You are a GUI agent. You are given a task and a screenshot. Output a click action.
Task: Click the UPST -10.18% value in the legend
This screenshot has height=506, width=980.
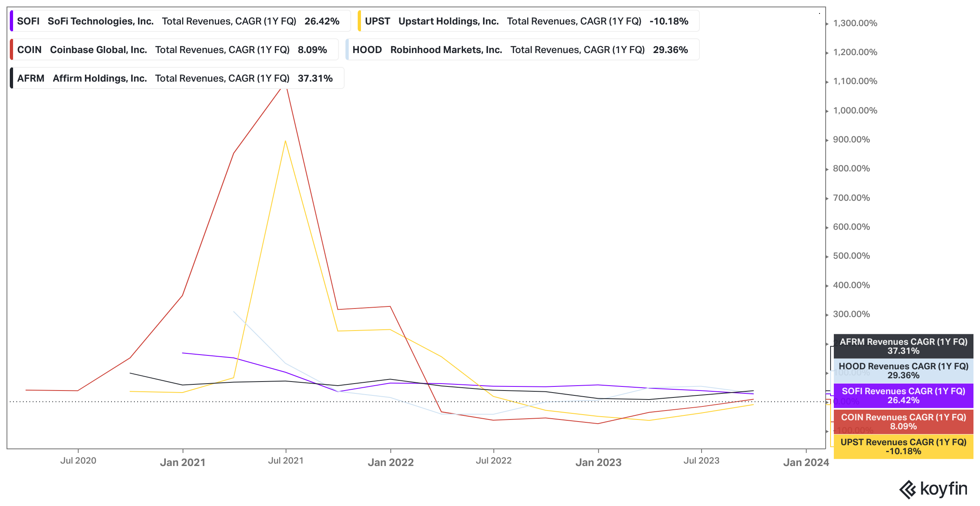[x=669, y=21]
